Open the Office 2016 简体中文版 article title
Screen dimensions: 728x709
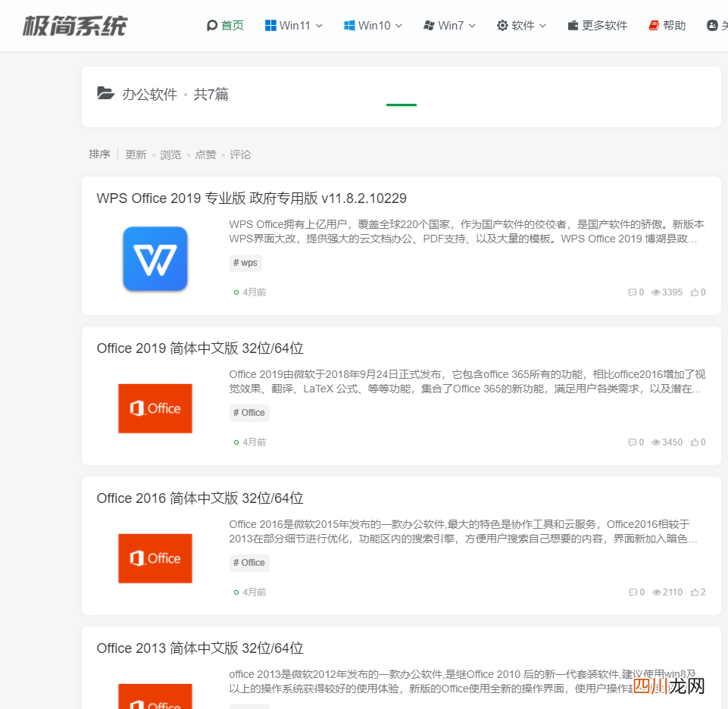point(200,498)
